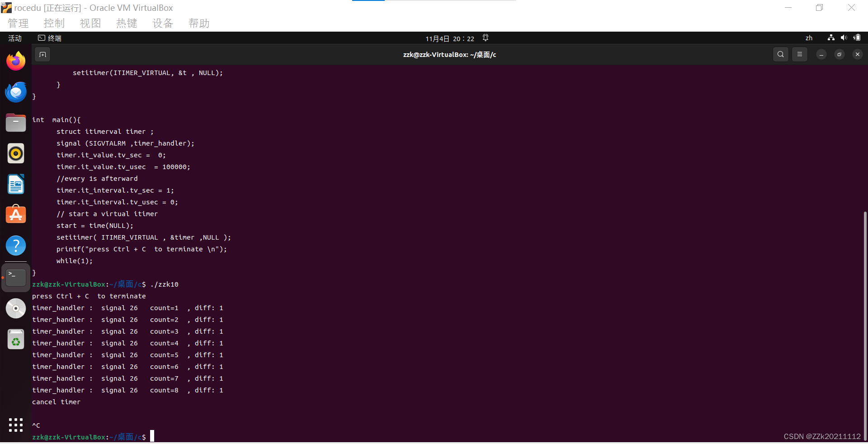The width and height of the screenshot is (868, 444).
Task: Minimize the terminal window
Action: 821,54
